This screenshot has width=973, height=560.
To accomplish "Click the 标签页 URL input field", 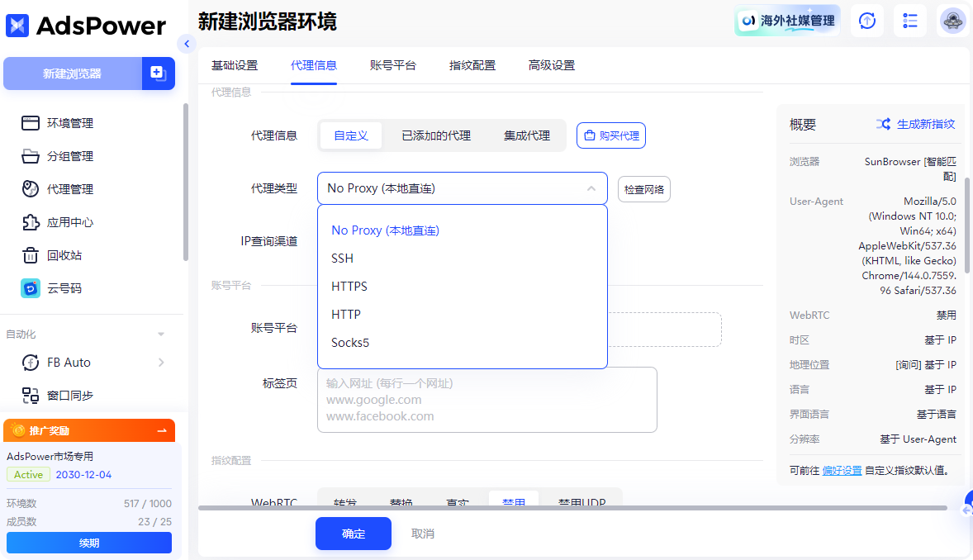I will (486, 400).
